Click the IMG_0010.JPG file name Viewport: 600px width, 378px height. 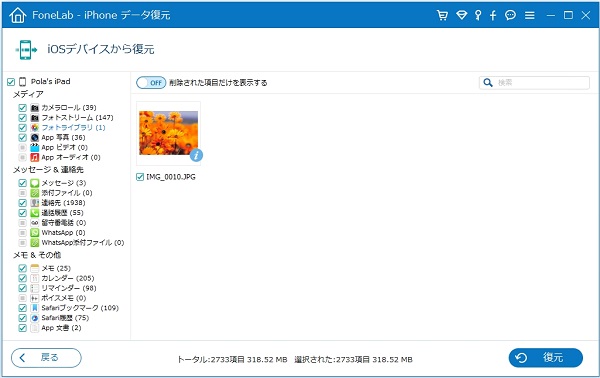171,177
